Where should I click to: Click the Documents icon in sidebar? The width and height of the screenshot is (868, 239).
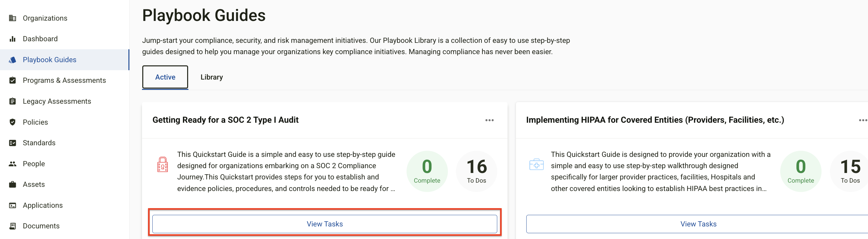(13, 226)
